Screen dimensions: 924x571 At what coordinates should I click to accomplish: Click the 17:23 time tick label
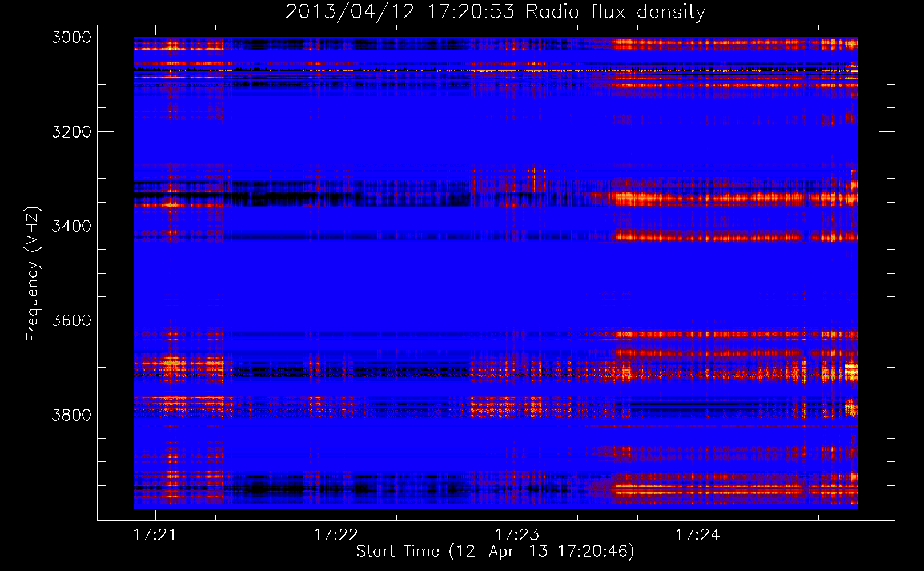pos(517,534)
